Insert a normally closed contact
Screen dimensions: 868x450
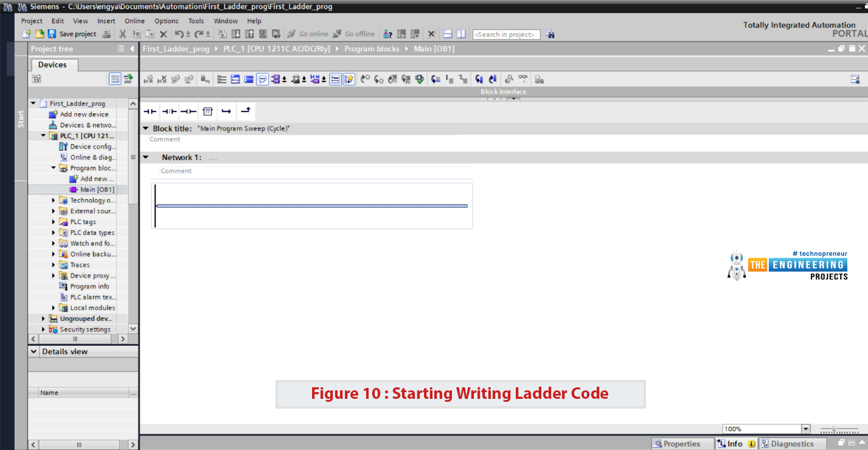(x=169, y=111)
